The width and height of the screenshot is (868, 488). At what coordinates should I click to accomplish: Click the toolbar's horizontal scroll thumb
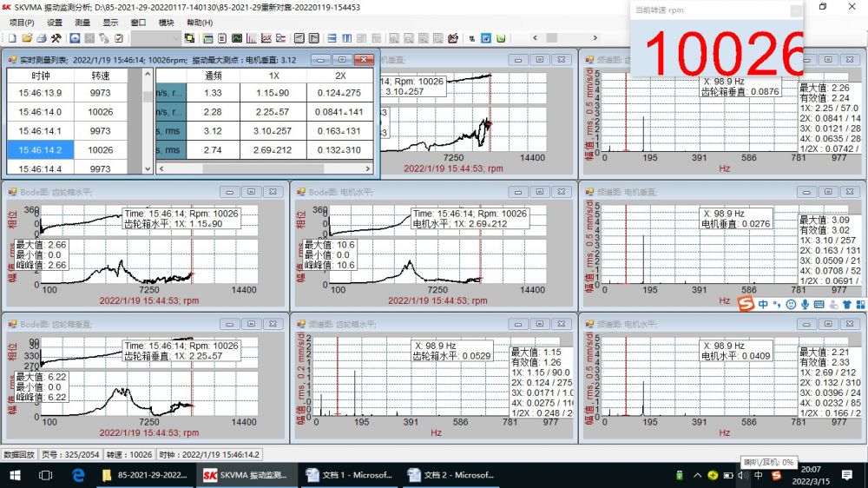pos(552,37)
